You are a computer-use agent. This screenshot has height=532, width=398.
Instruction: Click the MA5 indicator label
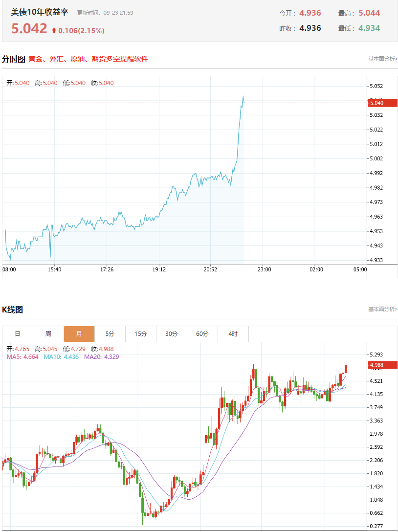coord(22,357)
